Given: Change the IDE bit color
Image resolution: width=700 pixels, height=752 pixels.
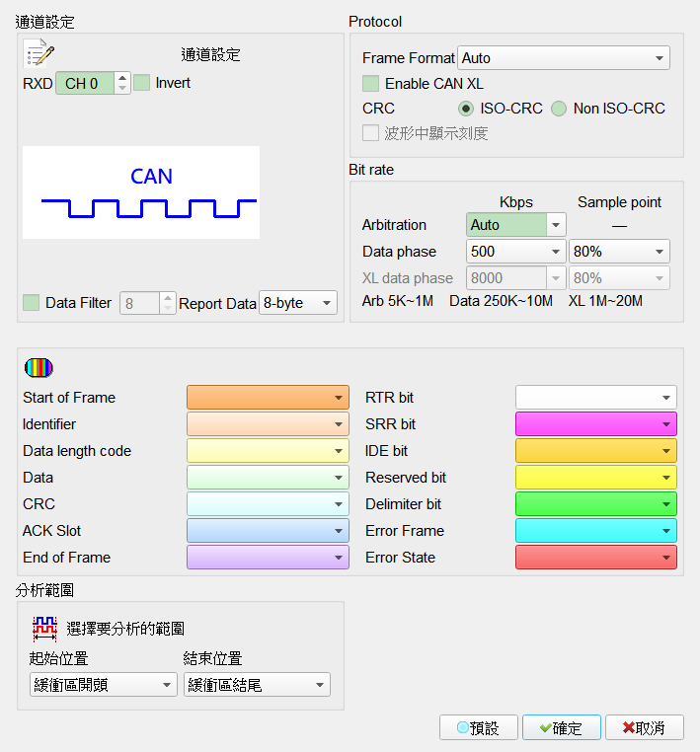Looking at the screenshot, I should click(x=596, y=451).
